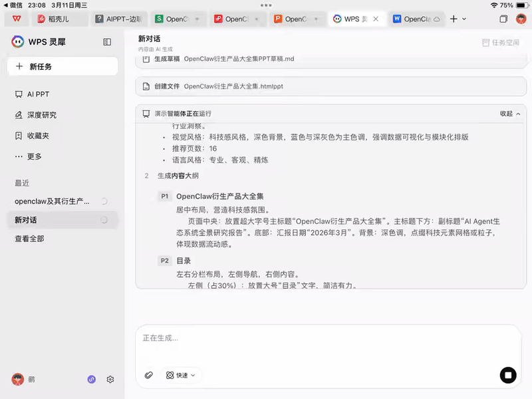This screenshot has height=399, width=532.
Task: Open the green spreadsheet OpenC tab
Action: click(x=178, y=19)
